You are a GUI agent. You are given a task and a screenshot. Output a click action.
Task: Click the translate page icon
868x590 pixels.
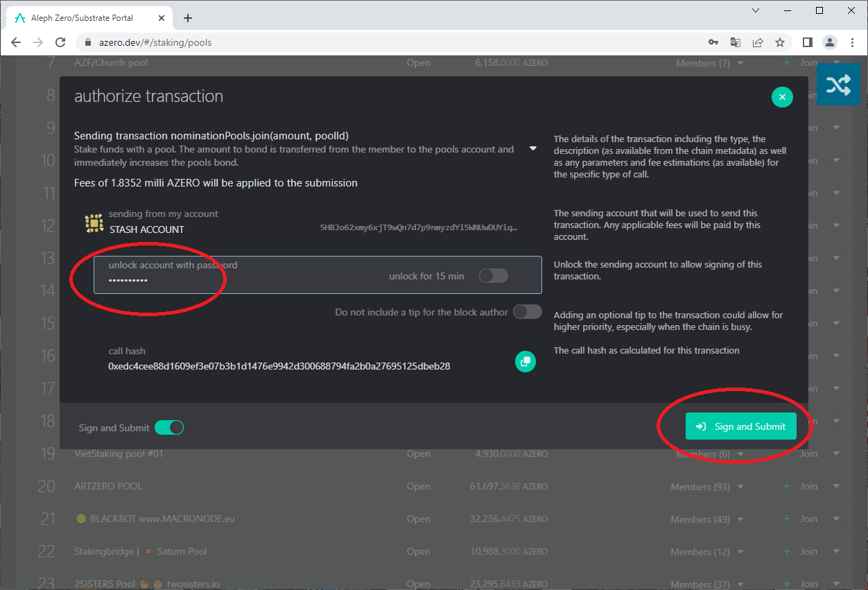click(736, 42)
